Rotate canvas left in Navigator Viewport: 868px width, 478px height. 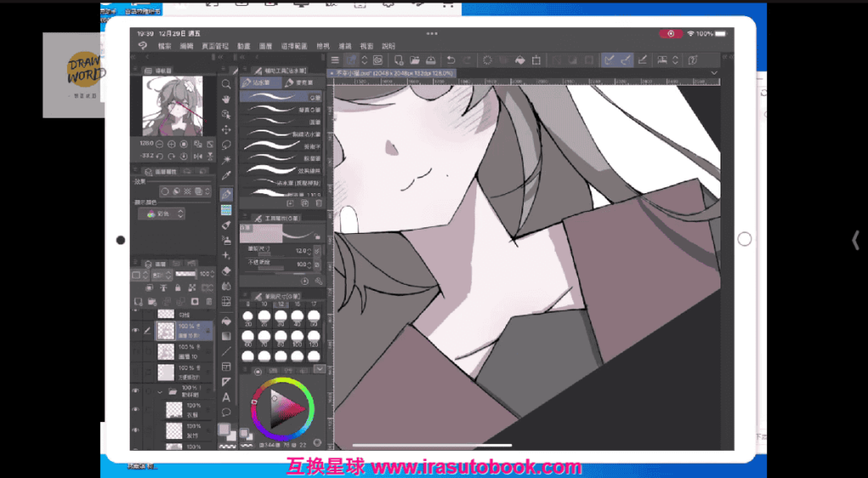click(x=160, y=156)
